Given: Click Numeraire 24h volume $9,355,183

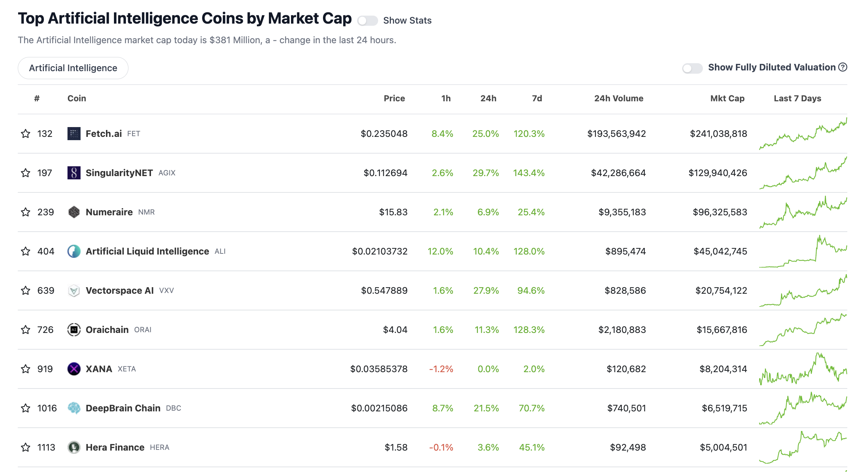Looking at the screenshot, I should [622, 212].
